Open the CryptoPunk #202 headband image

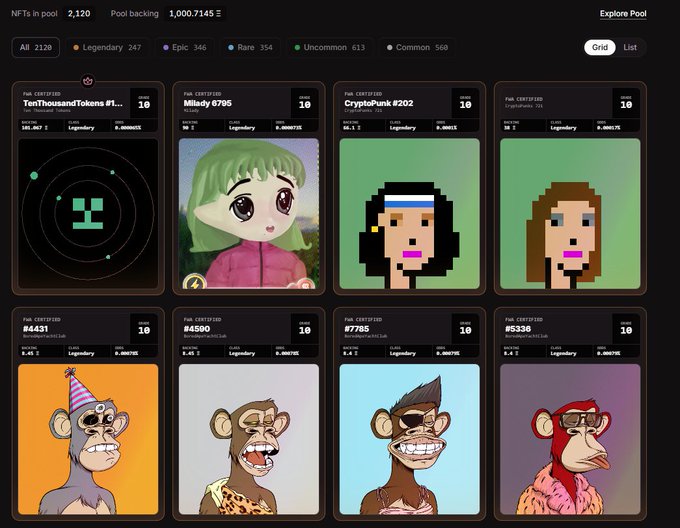pyautogui.click(x=409, y=214)
